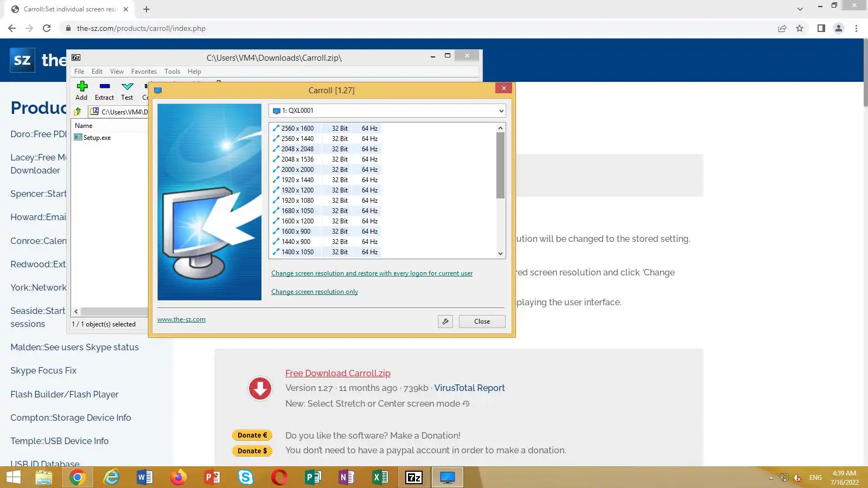Open a new Chrome tab
The width and height of the screenshot is (868, 488).
(x=146, y=9)
